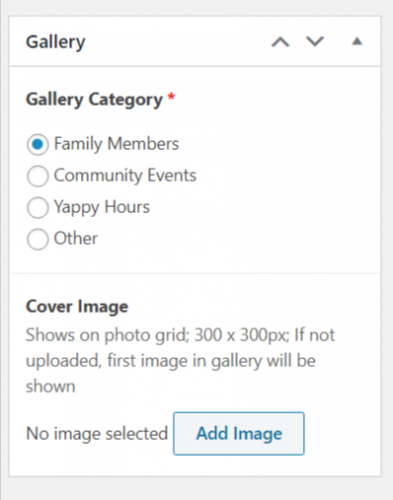Click the Gallery panel title
Viewport: 393px width, 500px height.
pyautogui.click(x=56, y=42)
